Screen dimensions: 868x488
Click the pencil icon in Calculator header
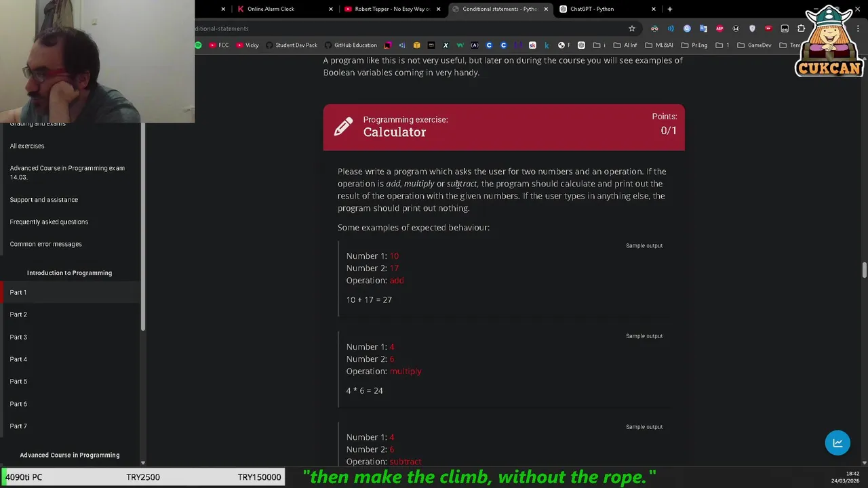tap(343, 127)
